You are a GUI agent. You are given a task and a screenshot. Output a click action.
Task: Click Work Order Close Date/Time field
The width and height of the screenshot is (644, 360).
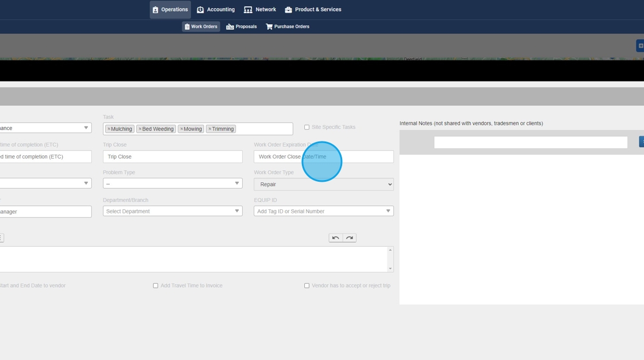(324, 156)
